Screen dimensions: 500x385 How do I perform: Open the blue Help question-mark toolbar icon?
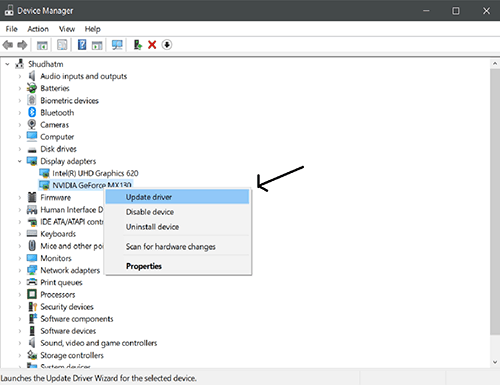(x=82, y=45)
